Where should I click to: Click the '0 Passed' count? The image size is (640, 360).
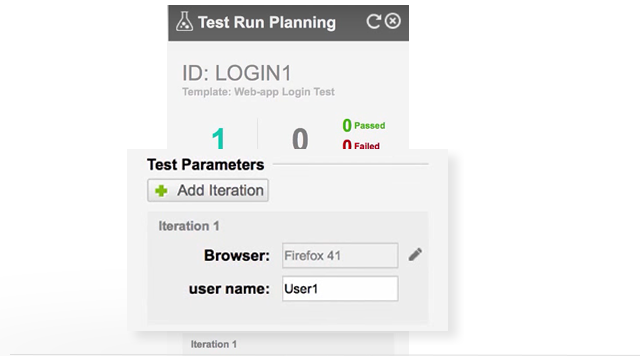pos(364,125)
